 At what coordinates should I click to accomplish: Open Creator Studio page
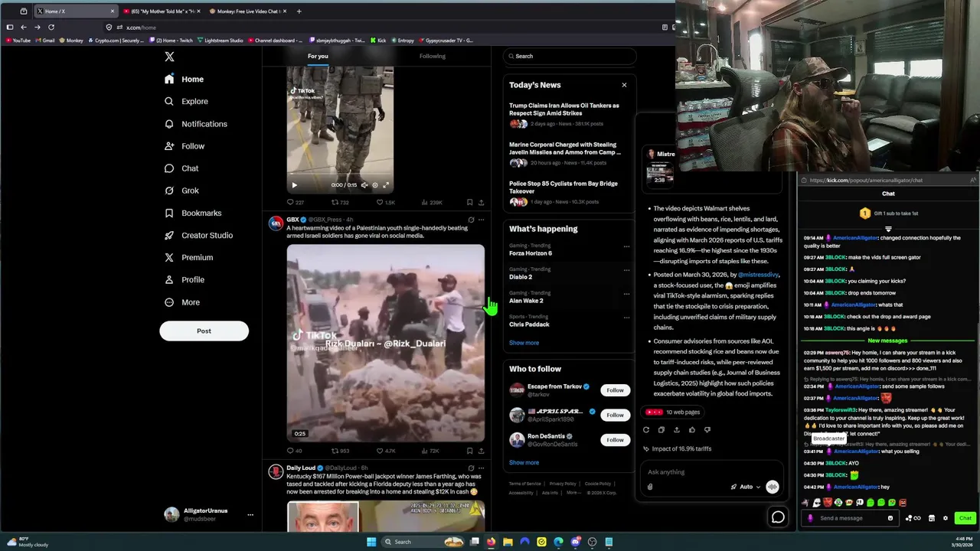(198, 235)
